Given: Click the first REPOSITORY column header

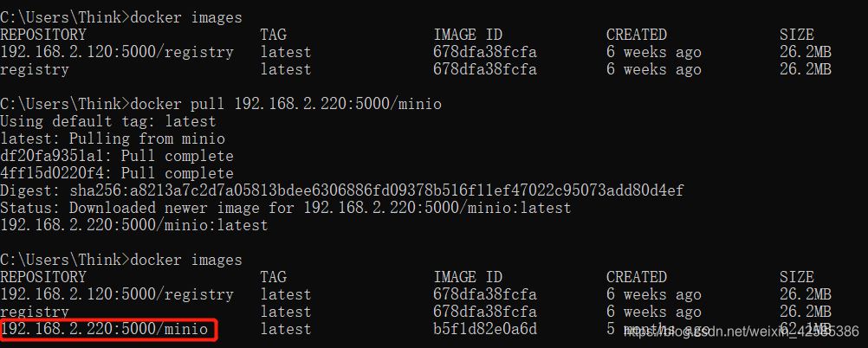Looking at the screenshot, I should (43, 35).
